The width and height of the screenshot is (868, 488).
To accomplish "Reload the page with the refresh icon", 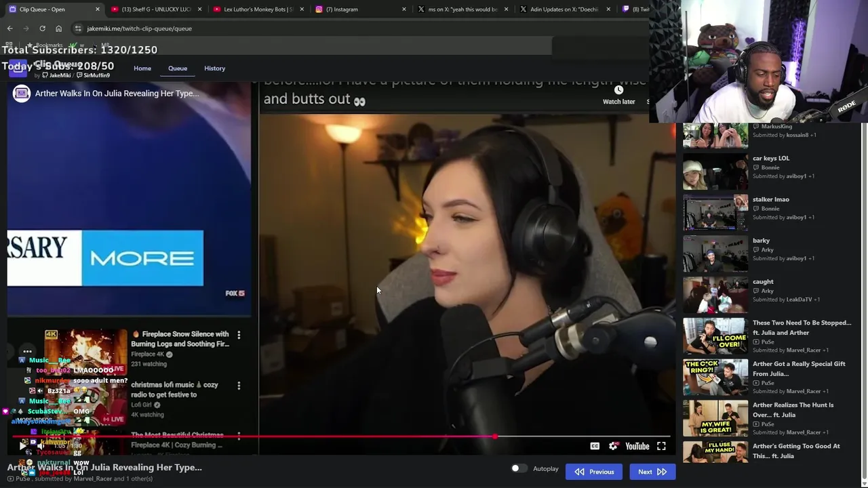I will 42,28.
